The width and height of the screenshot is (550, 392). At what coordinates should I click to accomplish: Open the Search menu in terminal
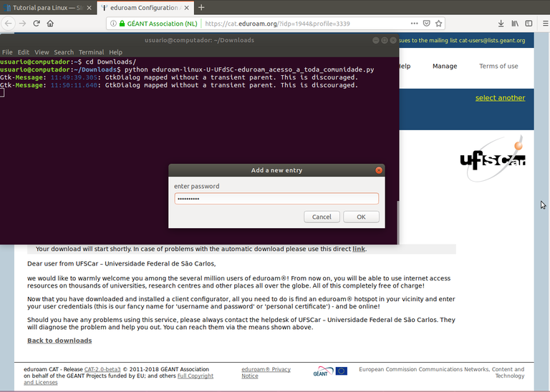[x=64, y=52]
